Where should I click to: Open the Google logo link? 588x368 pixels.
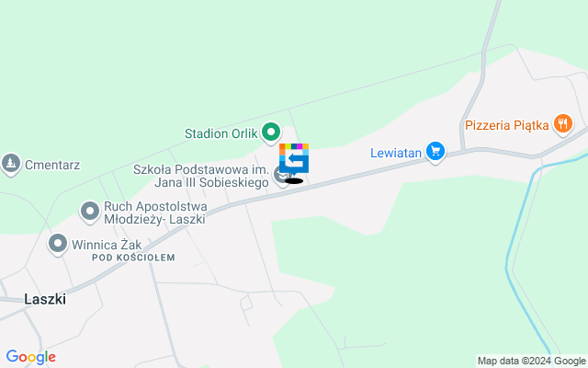click(31, 357)
